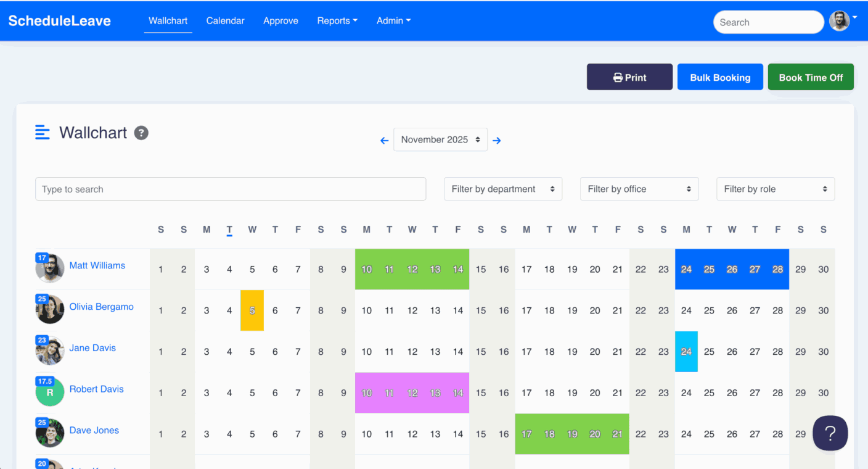The height and width of the screenshot is (469, 868).
Task: Open the floating help bubble button
Action: (x=830, y=433)
